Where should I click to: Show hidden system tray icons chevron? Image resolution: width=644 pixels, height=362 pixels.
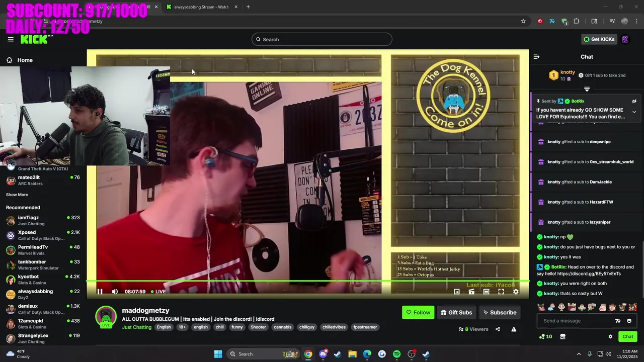point(579,354)
